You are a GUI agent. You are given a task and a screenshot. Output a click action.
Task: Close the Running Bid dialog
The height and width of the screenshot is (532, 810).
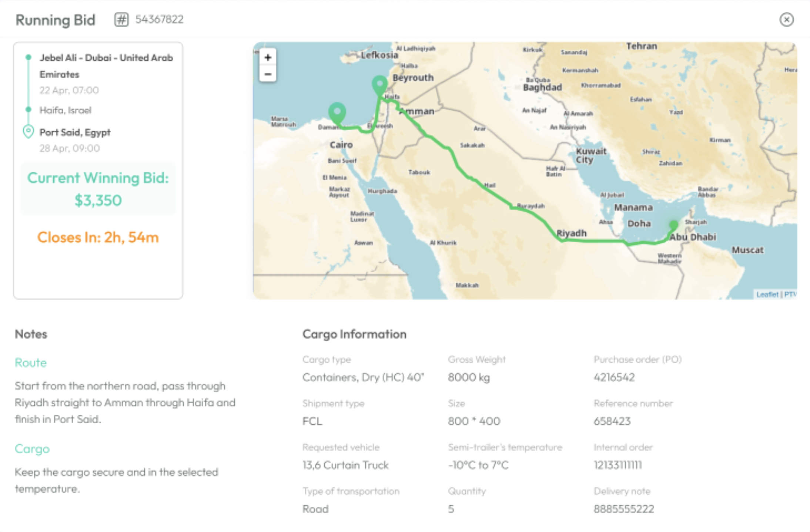786,20
